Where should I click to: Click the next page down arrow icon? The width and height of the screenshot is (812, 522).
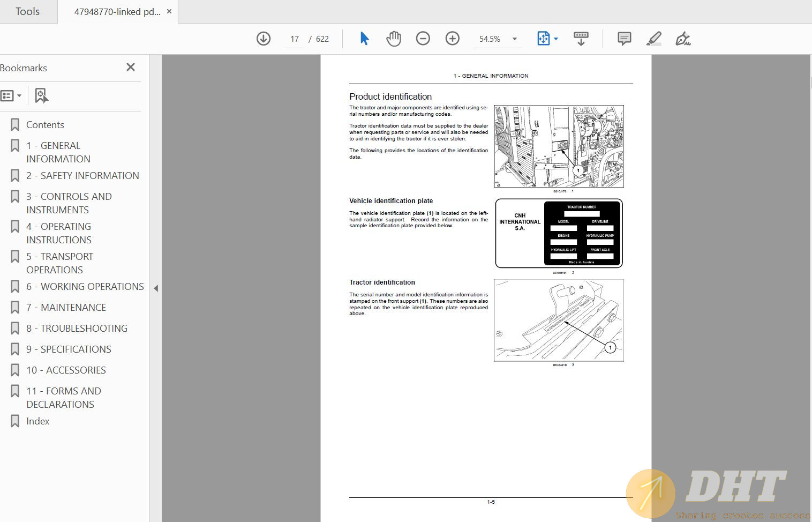tap(263, 39)
